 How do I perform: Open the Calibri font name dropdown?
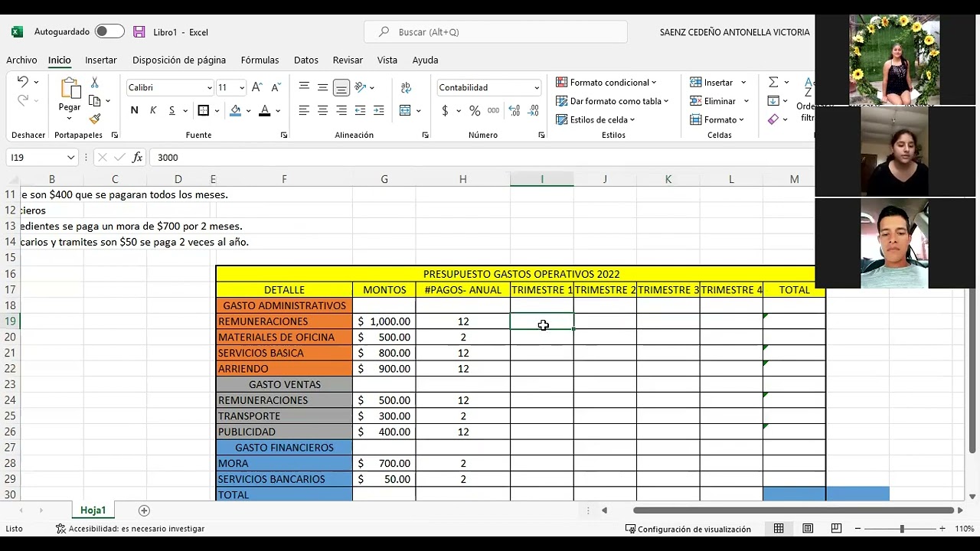pyautogui.click(x=209, y=88)
